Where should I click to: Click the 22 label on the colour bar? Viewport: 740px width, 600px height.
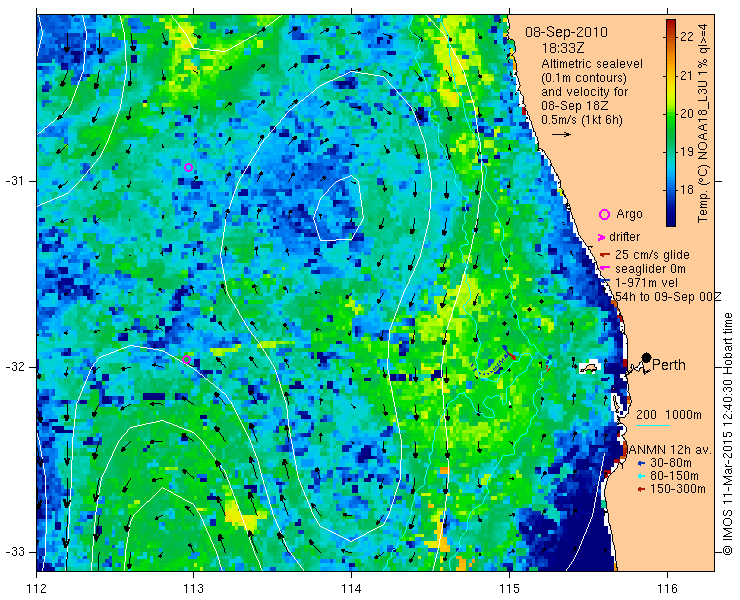pos(688,37)
